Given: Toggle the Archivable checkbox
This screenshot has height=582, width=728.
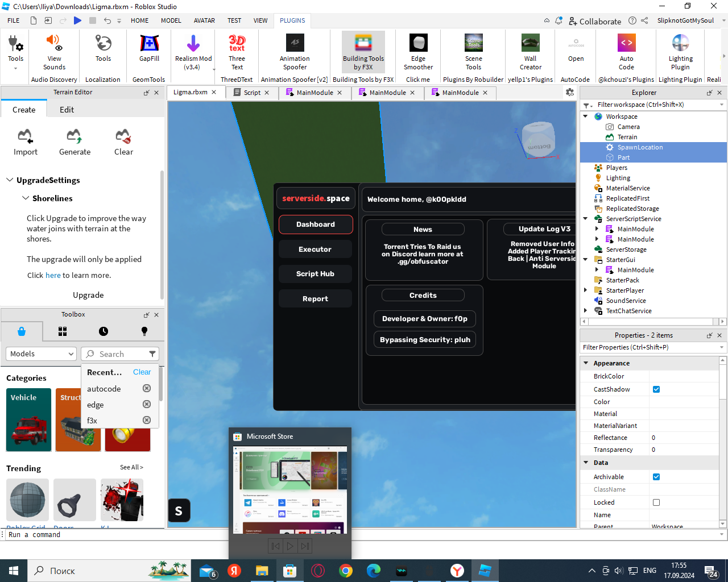Looking at the screenshot, I should (x=656, y=477).
